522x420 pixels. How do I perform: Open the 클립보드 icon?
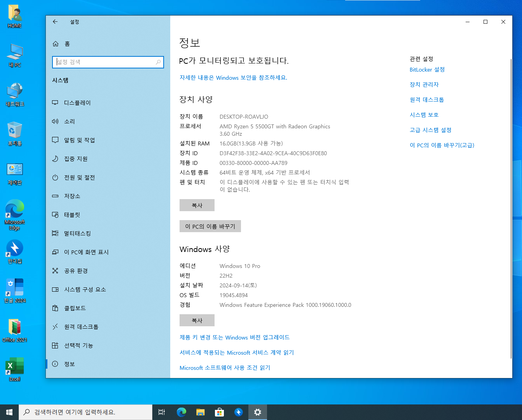tap(55, 308)
